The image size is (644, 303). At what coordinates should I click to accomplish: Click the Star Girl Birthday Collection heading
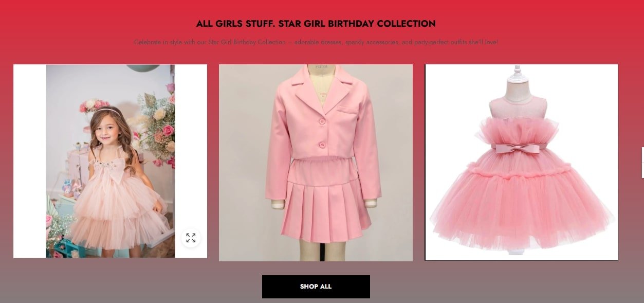coord(316,24)
